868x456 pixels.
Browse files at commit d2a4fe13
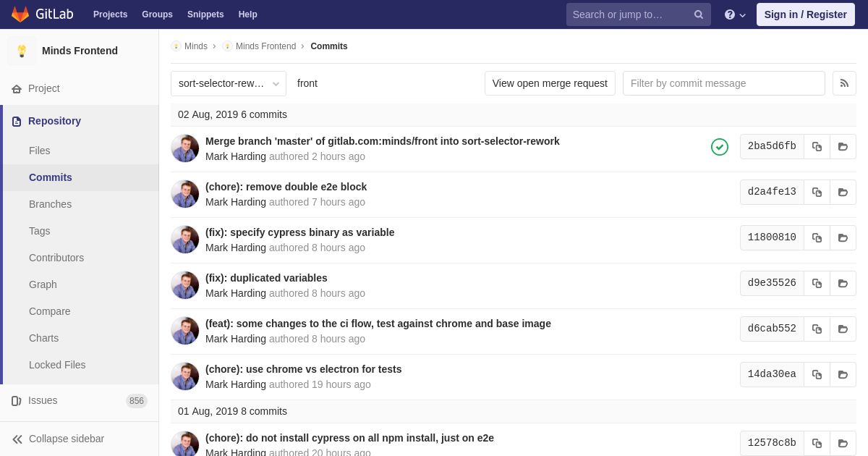point(843,192)
